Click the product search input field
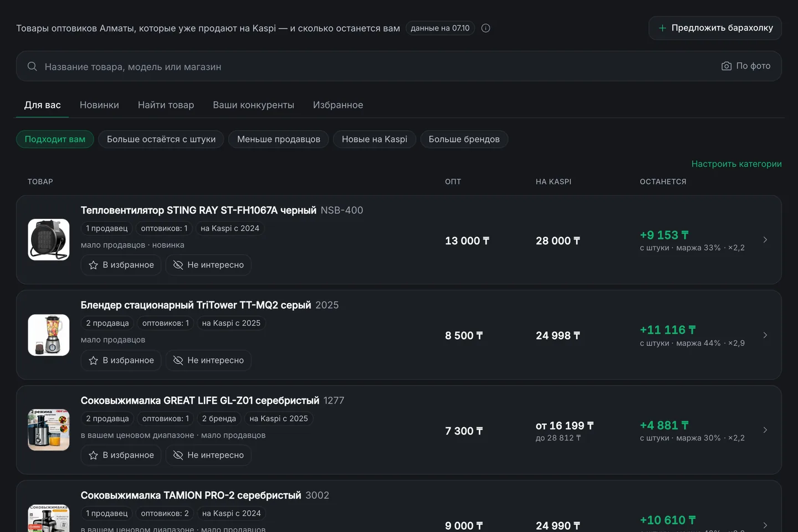 coord(399,66)
